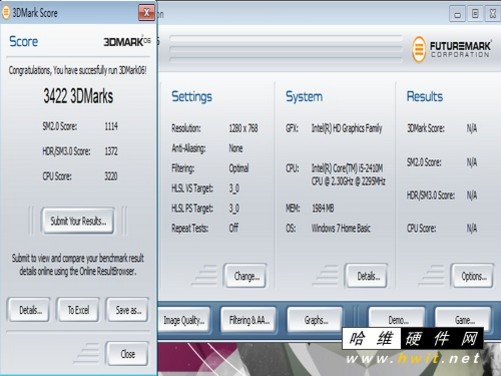The height and width of the screenshot is (376, 501).
Task: Click Change button under Settings
Action: click(246, 276)
